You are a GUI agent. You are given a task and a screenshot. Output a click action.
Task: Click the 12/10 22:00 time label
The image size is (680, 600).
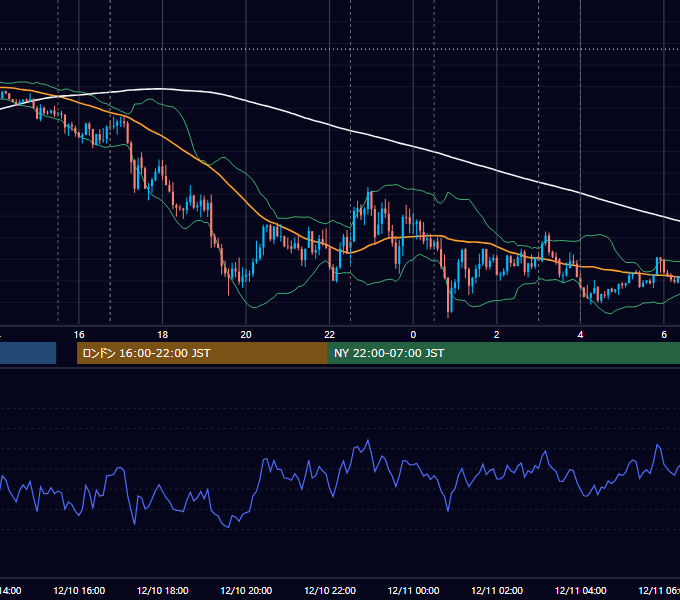pos(330,590)
